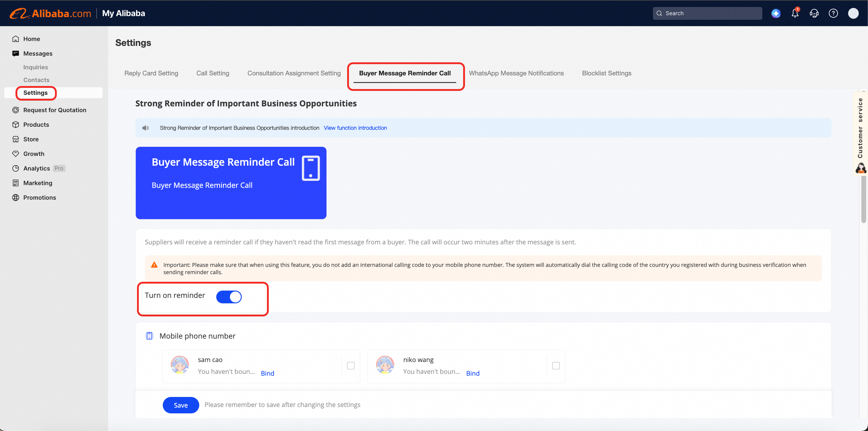This screenshot has width=868, height=431.
Task: Click the Store icon in sidebar
Action: click(15, 139)
